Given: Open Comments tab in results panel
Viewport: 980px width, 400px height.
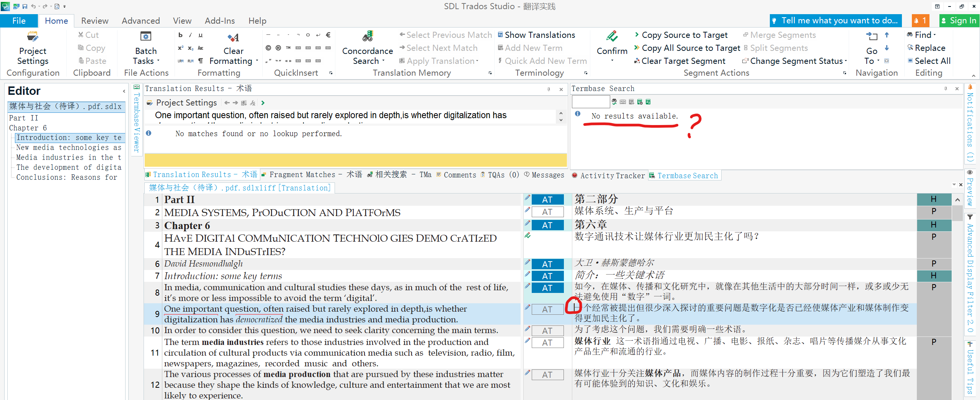Looking at the screenshot, I should point(456,175).
